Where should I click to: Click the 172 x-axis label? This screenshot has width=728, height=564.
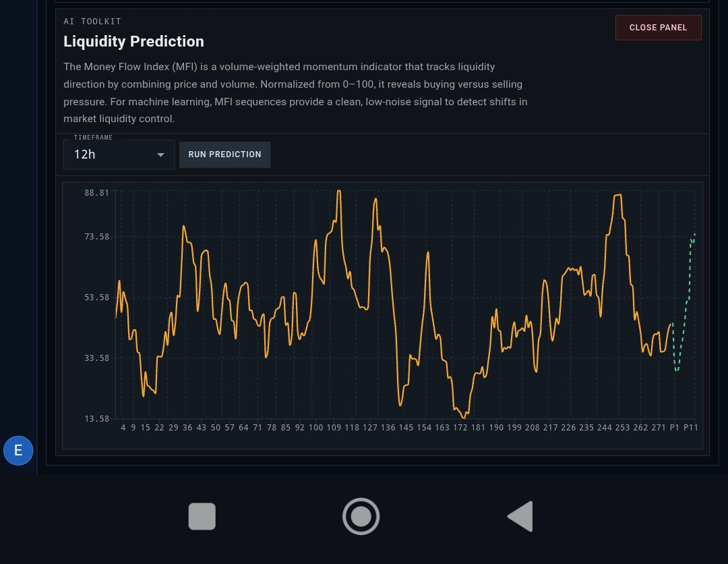pyautogui.click(x=460, y=428)
